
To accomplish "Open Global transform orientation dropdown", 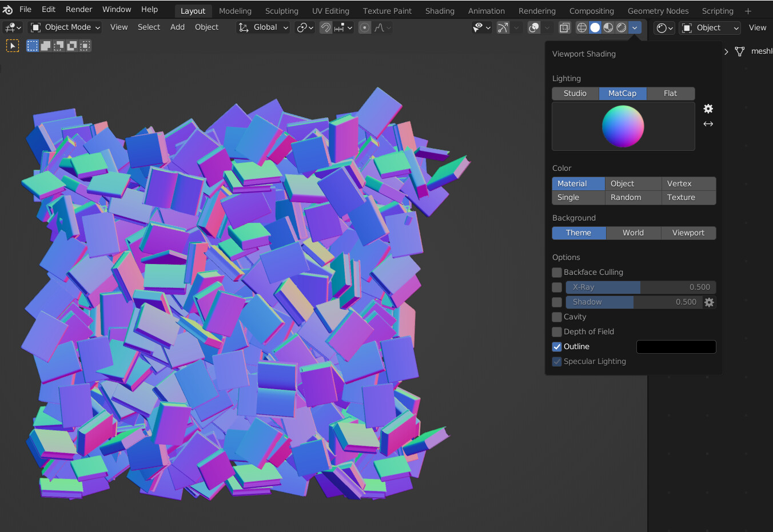I will coord(263,27).
